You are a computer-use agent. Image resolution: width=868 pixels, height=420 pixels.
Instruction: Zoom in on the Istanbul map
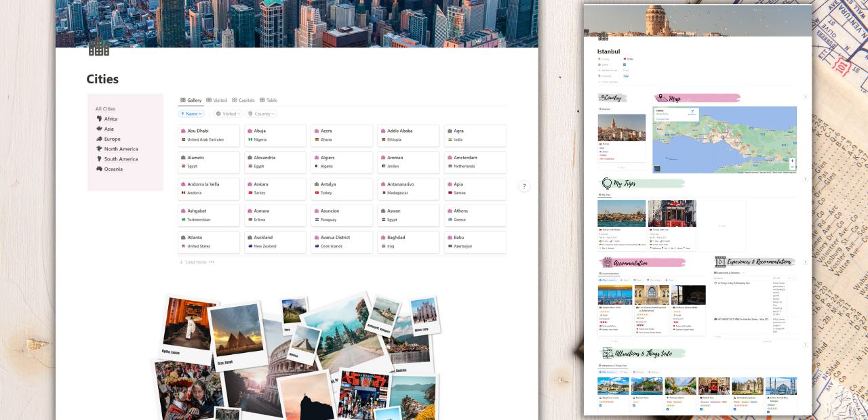click(x=792, y=161)
